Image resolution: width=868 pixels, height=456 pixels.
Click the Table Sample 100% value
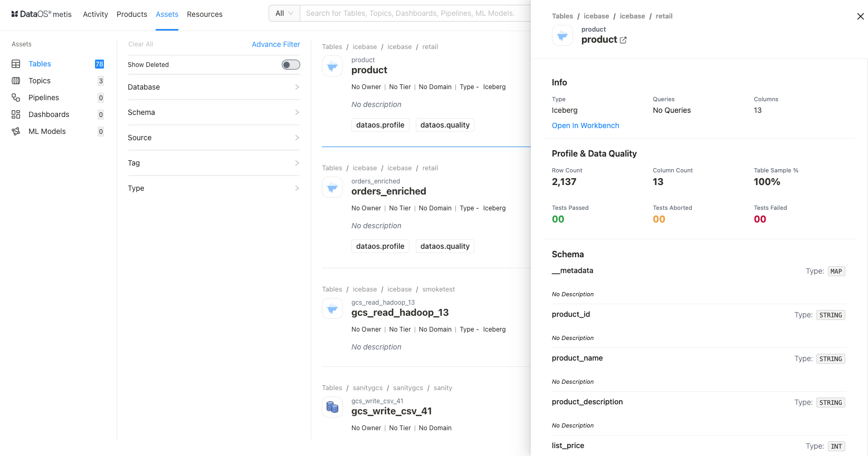pyautogui.click(x=767, y=182)
